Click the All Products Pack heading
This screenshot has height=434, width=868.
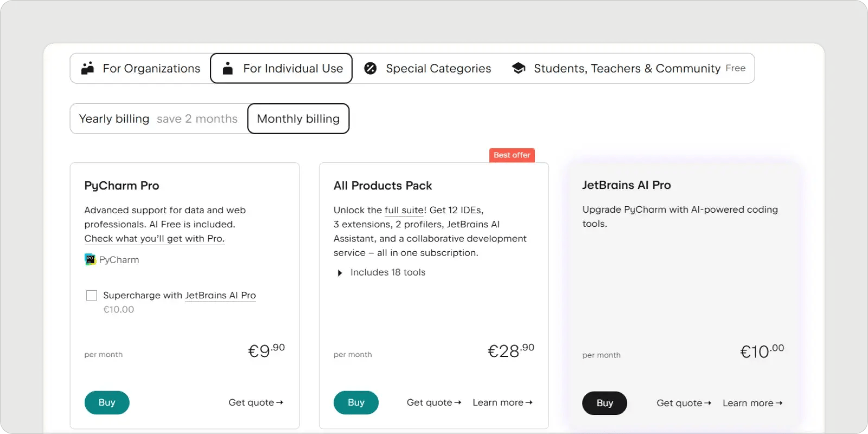[x=382, y=186]
